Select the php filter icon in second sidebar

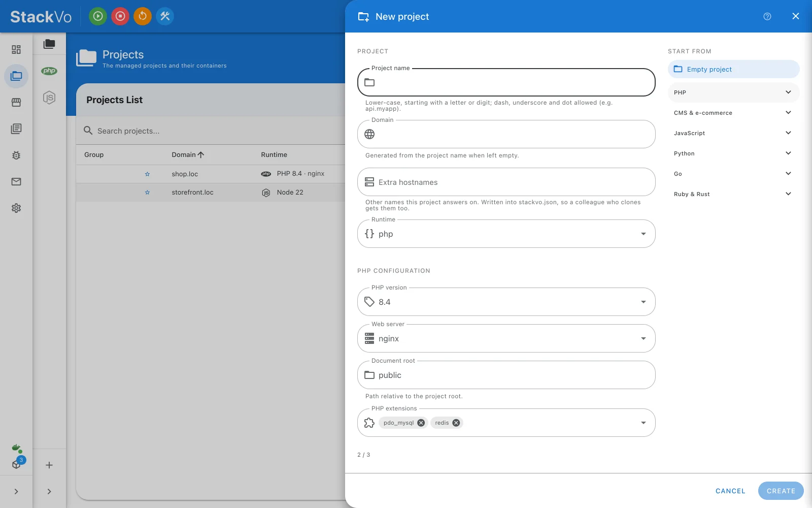pos(49,71)
